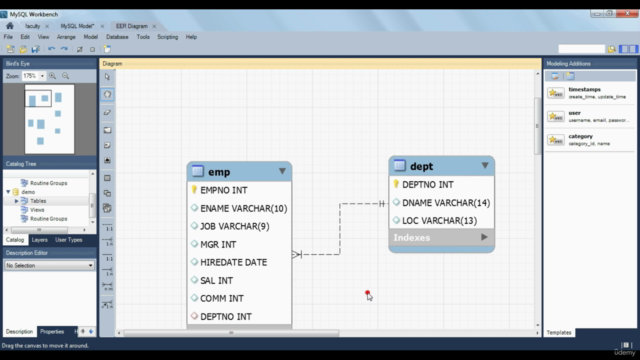Open the 175% zoom dropdown
Viewport: 640px width, 360px height.
42,76
